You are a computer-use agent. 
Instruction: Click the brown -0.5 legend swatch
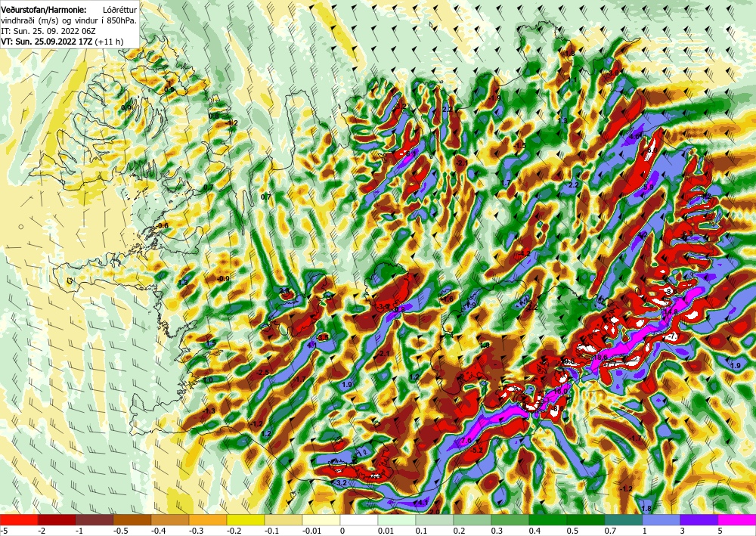[132, 520]
